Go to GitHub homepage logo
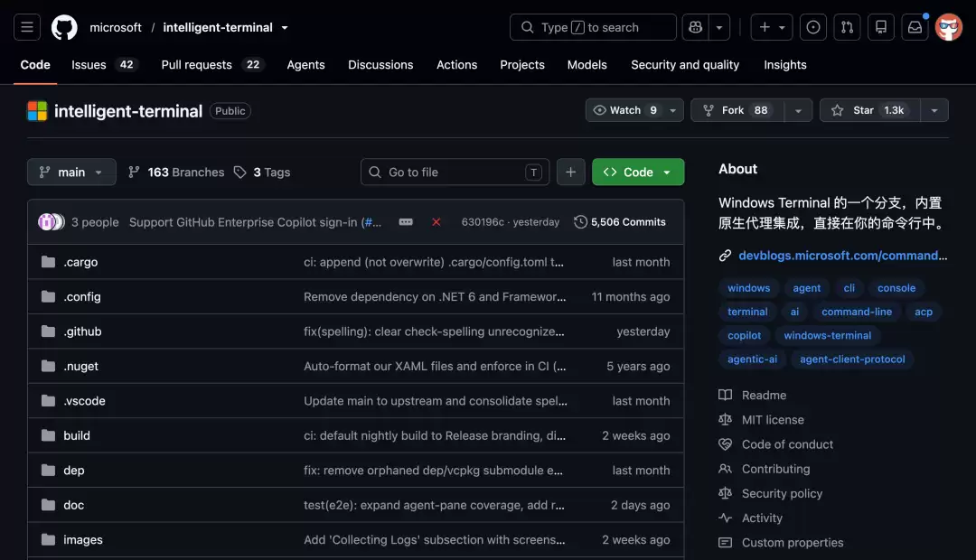 [64, 27]
